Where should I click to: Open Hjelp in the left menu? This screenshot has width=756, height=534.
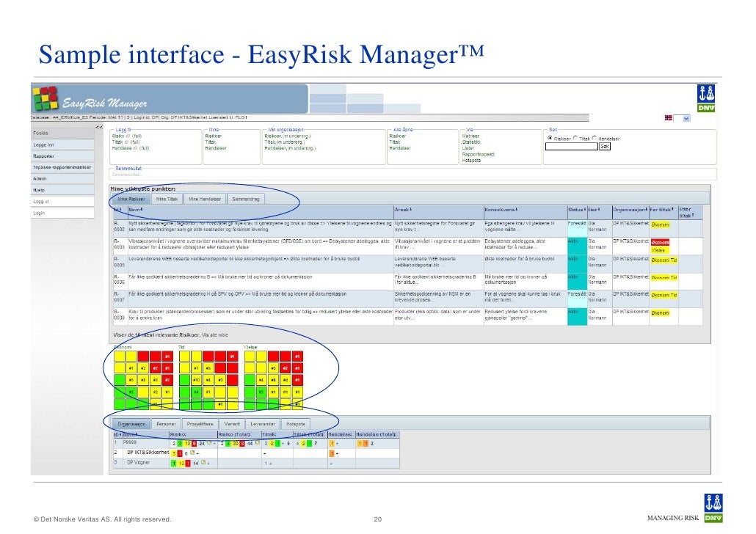coord(62,190)
